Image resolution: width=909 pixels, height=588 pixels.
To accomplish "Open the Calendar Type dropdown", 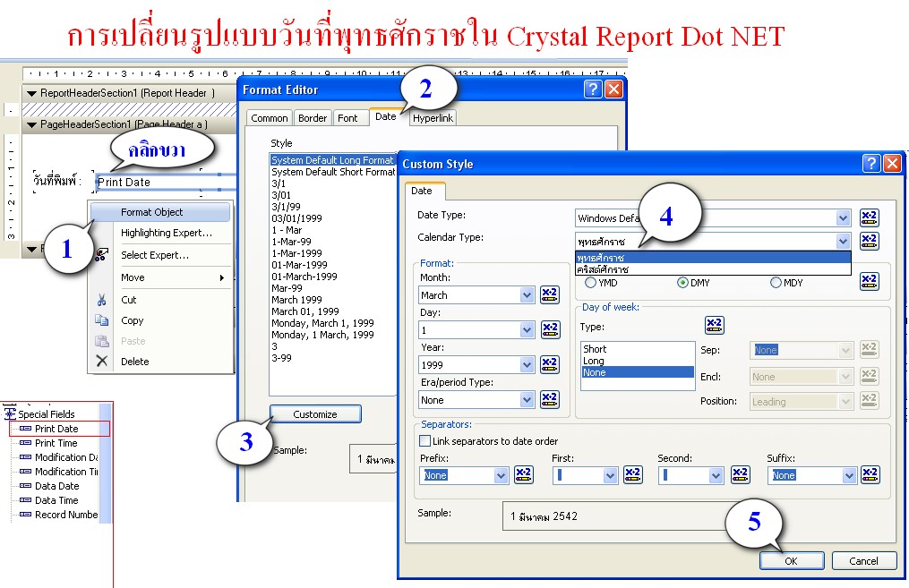I will [840, 240].
